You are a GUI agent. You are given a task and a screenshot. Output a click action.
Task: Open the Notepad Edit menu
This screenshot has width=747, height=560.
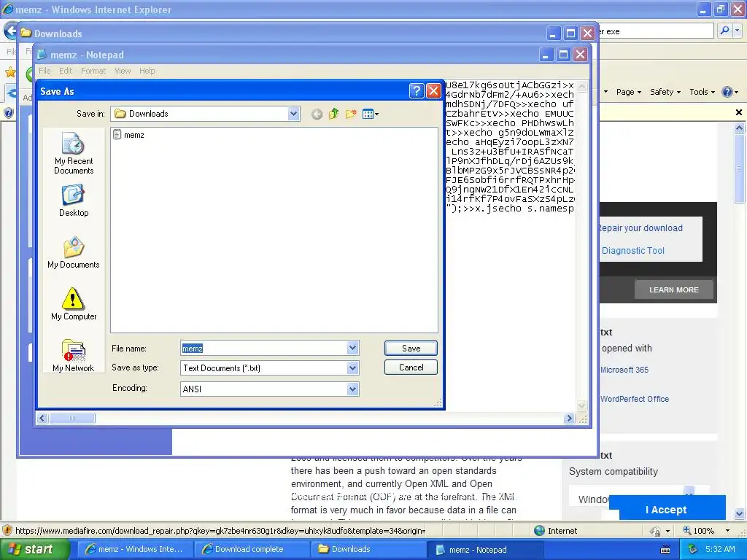66,71
